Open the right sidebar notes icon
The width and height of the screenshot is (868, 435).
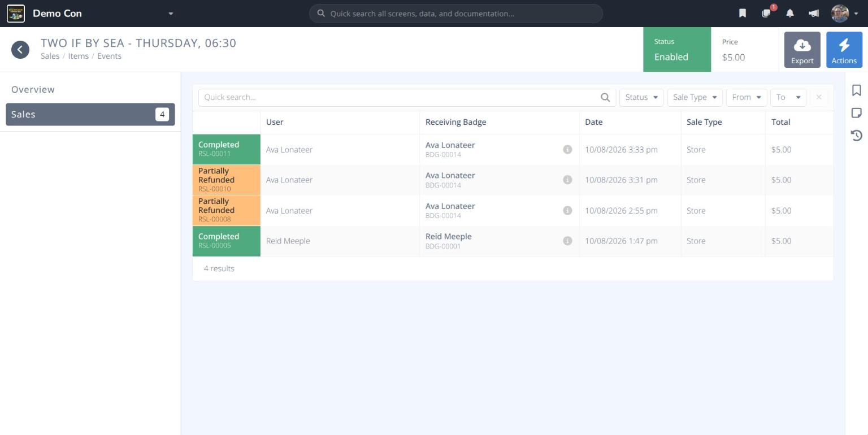(x=857, y=113)
